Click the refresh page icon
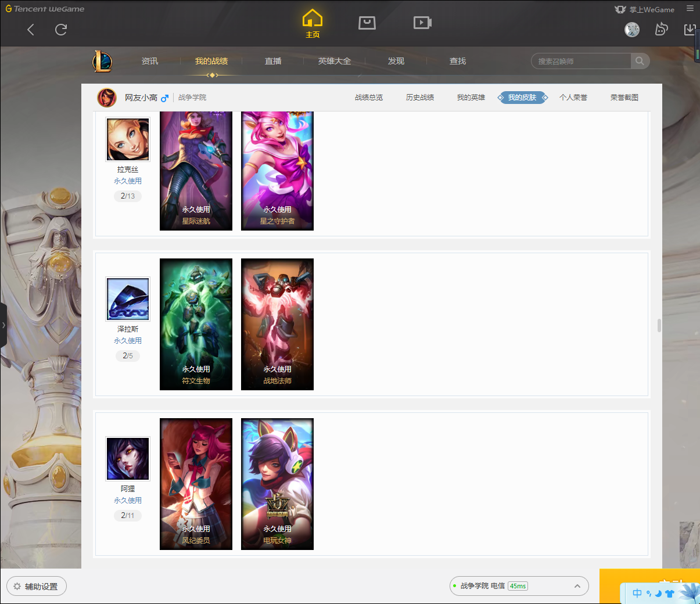This screenshot has height=604, width=700. click(x=61, y=30)
